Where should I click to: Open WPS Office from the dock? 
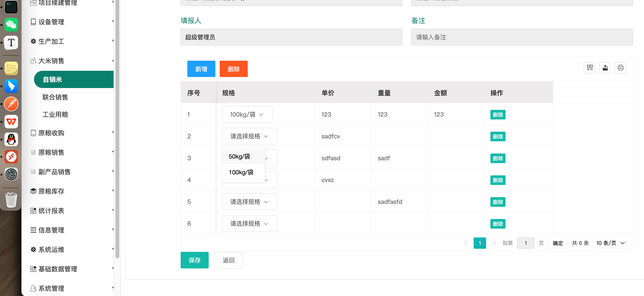[11, 122]
